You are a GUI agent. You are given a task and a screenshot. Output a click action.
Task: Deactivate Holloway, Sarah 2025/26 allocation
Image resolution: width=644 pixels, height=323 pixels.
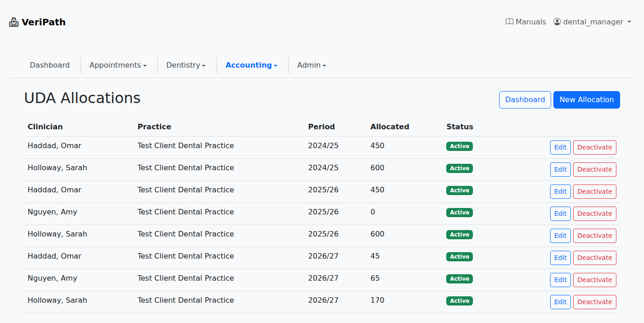click(595, 236)
